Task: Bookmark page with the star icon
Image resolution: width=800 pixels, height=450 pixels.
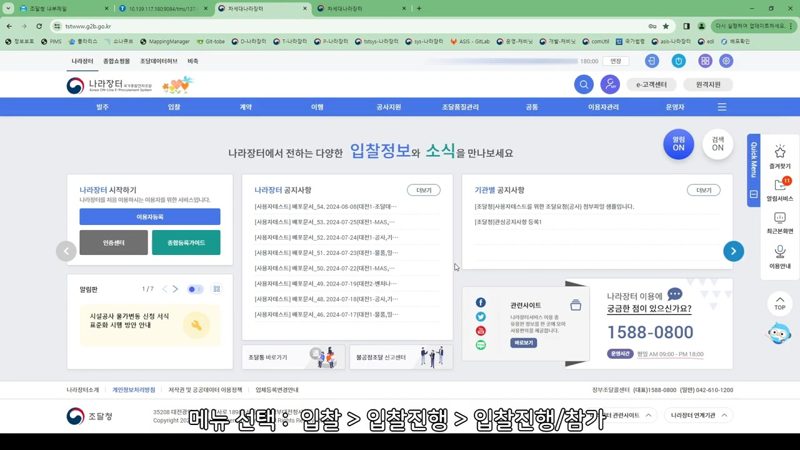Action: [x=666, y=26]
